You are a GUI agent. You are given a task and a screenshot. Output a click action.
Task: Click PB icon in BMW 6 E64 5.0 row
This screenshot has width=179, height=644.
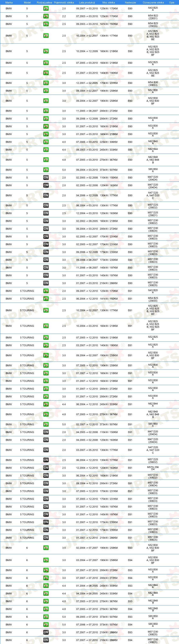(x=46, y=625)
